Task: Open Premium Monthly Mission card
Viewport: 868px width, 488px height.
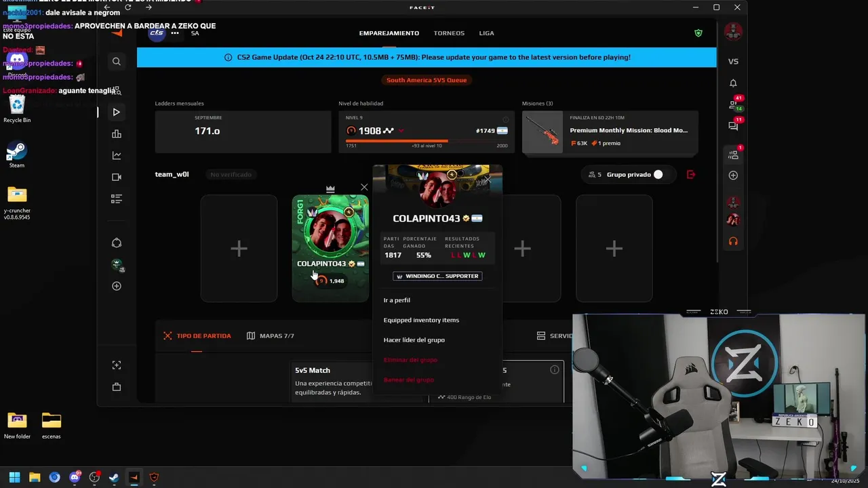Action: 610,132
